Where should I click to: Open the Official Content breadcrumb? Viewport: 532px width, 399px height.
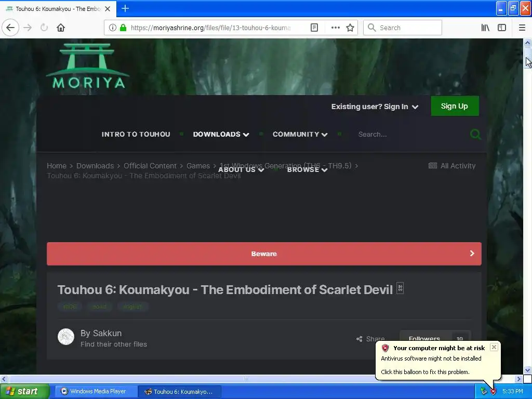(x=150, y=166)
